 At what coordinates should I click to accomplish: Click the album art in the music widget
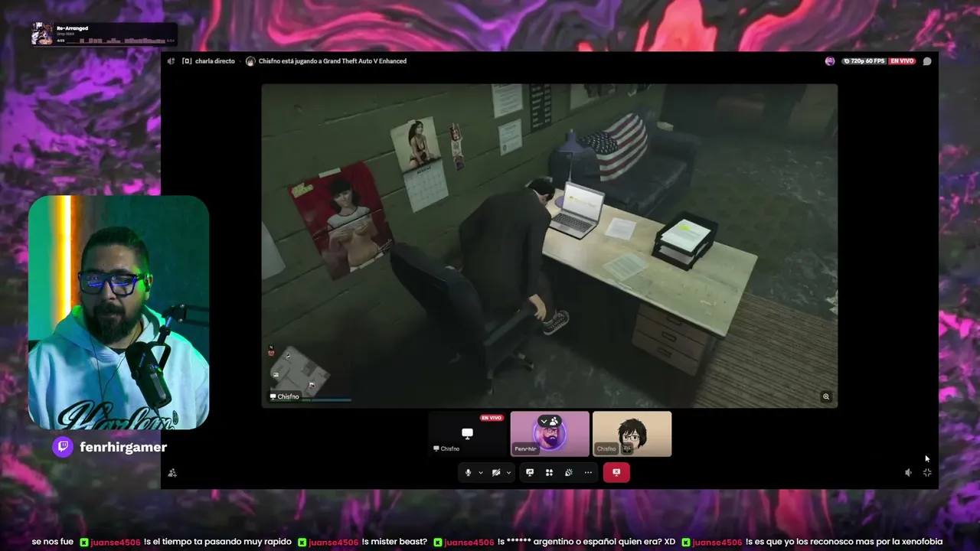42,34
